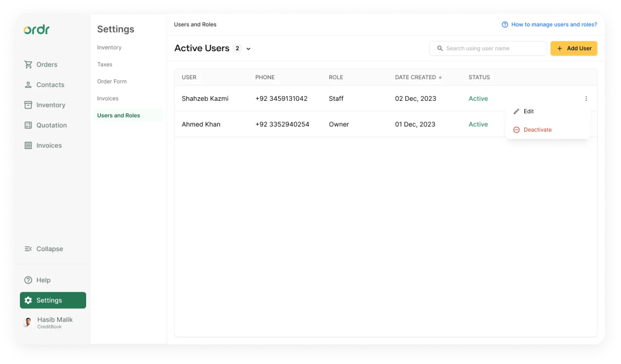The height and width of the screenshot is (364, 621).
Task: Switch to Taxes settings section
Action: click(x=104, y=65)
